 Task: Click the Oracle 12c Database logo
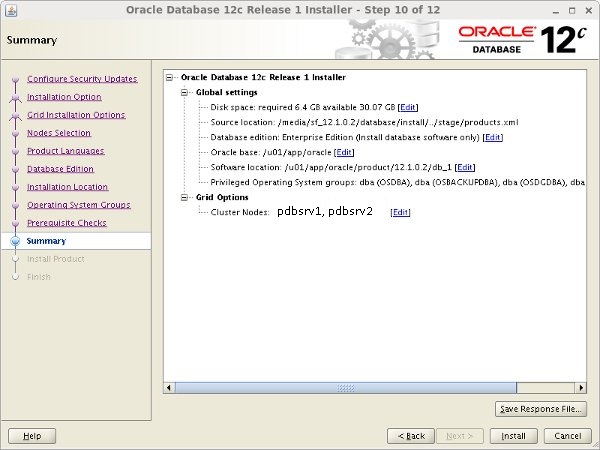click(522, 39)
